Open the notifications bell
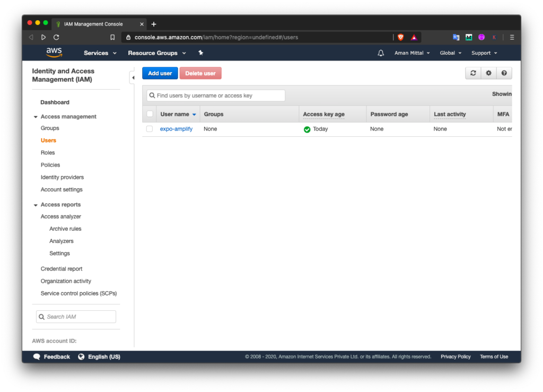Image resolution: width=543 pixels, height=392 pixels. click(381, 53)
